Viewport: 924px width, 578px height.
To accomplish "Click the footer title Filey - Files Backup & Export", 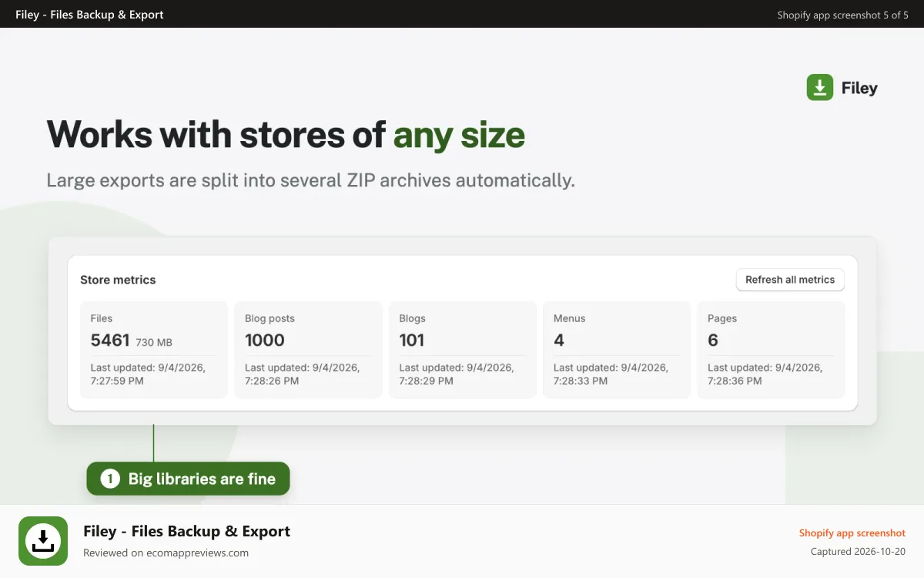I will [186, 531].
